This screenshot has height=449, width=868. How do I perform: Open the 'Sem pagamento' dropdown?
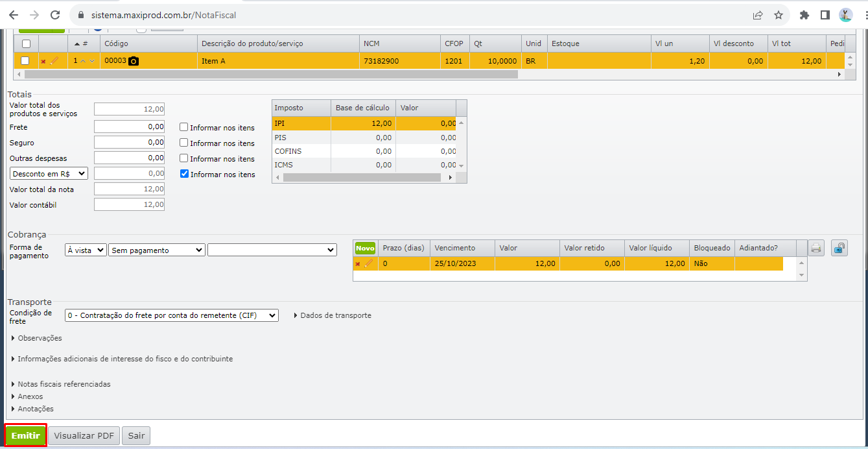(157, 250)
